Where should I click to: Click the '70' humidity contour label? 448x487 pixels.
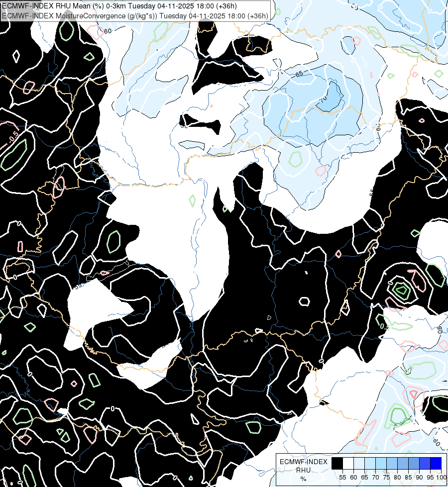[324, 99]
